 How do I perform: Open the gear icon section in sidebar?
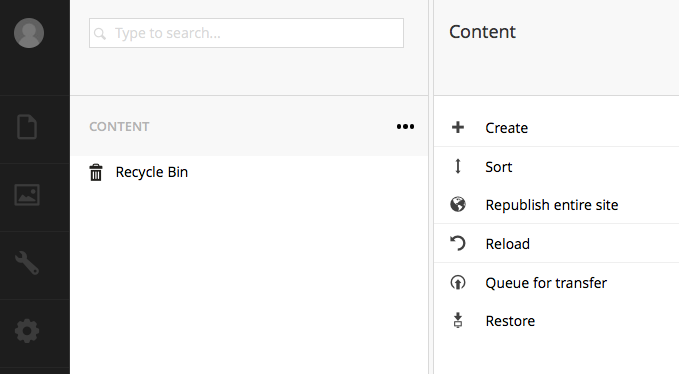[x=27, y=331]
